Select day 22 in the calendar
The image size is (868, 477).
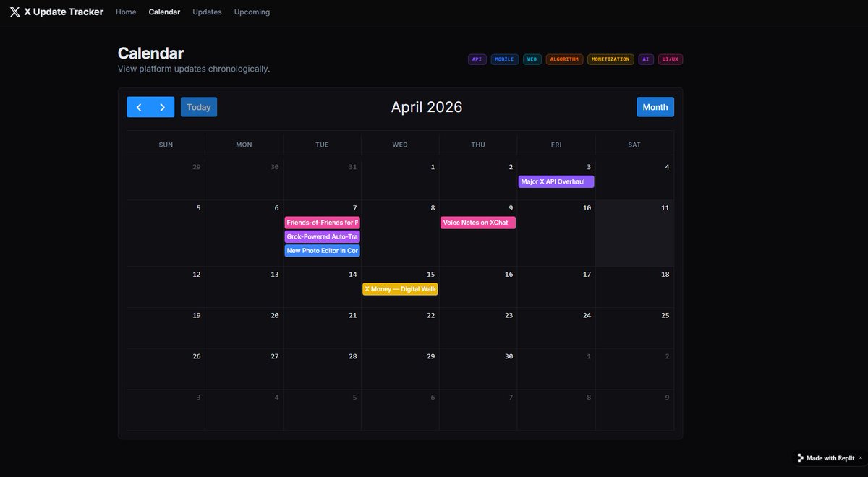pos(430,316)
